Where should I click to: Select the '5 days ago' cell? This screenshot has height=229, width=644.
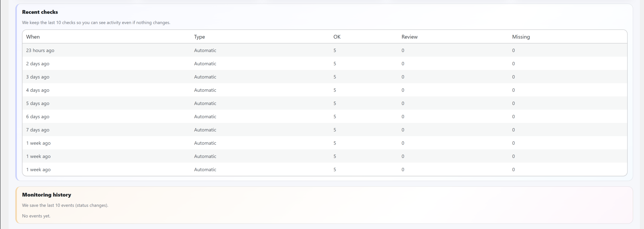point(38,103)
